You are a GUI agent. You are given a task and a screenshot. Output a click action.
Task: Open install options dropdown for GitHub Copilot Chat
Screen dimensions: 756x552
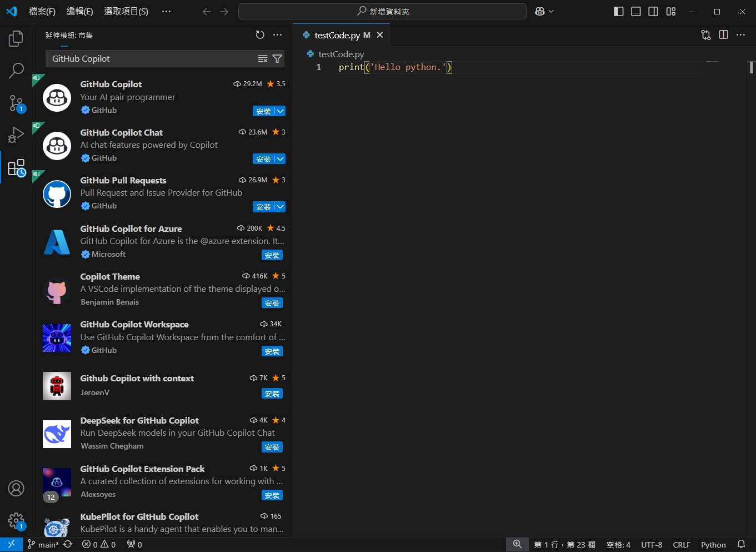tap(281, 159)
